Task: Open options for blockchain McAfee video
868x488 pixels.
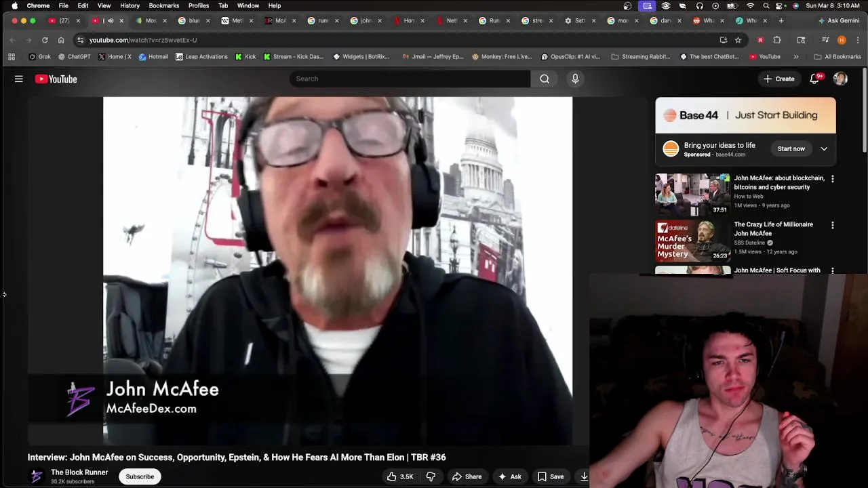Action: pos(833,179)
